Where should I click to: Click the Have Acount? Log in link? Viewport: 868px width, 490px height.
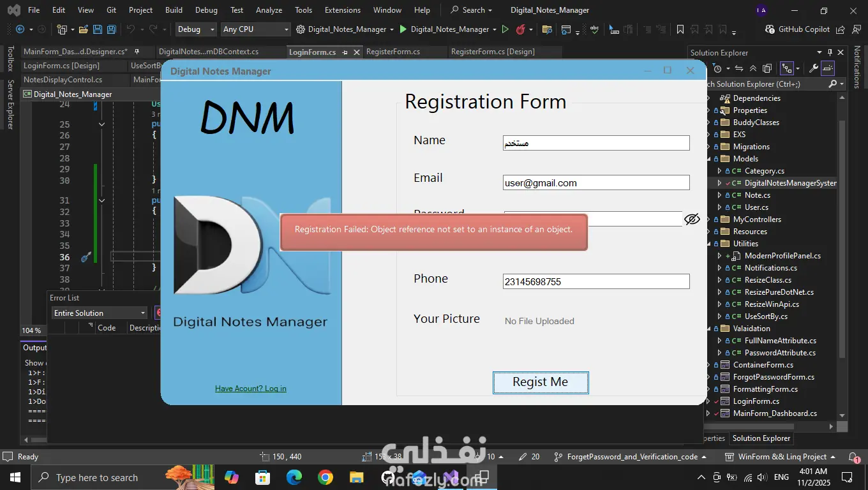[251, 389]
